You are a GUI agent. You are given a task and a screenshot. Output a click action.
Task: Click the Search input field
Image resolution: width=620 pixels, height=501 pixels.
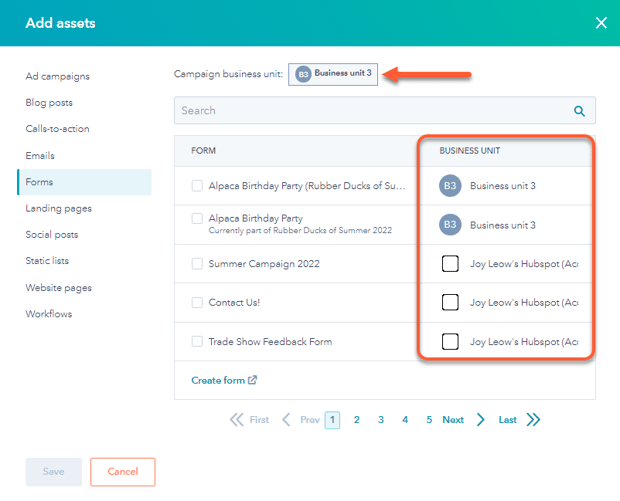pyautogui.click(x=370, y=111)
